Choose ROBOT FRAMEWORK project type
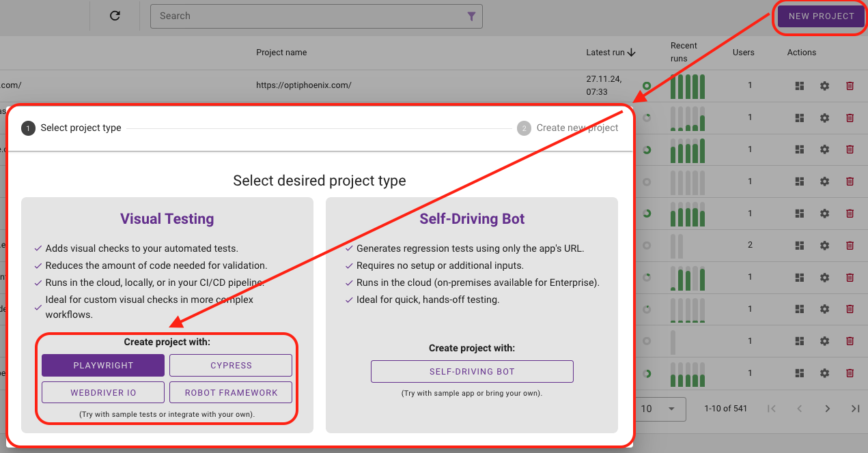Screen dimensions: 868x453 pos(231,392)
